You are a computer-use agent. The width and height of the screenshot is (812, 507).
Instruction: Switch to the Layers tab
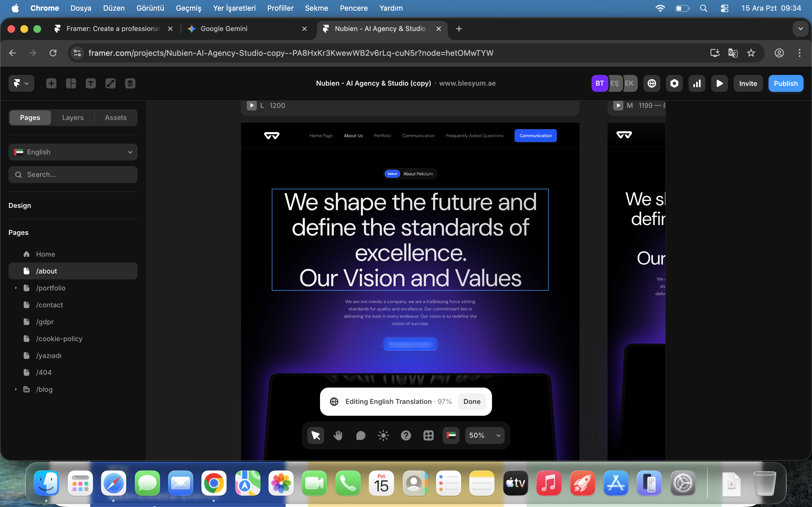pos(73,118)
